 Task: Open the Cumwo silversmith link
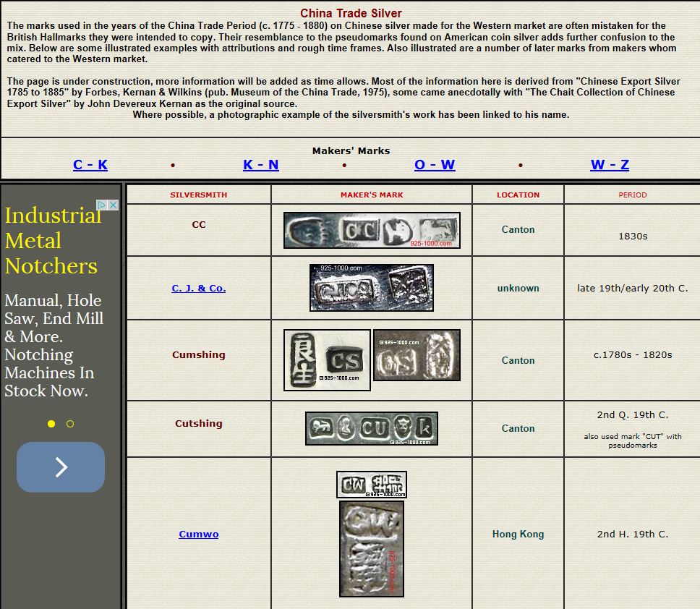199,535
